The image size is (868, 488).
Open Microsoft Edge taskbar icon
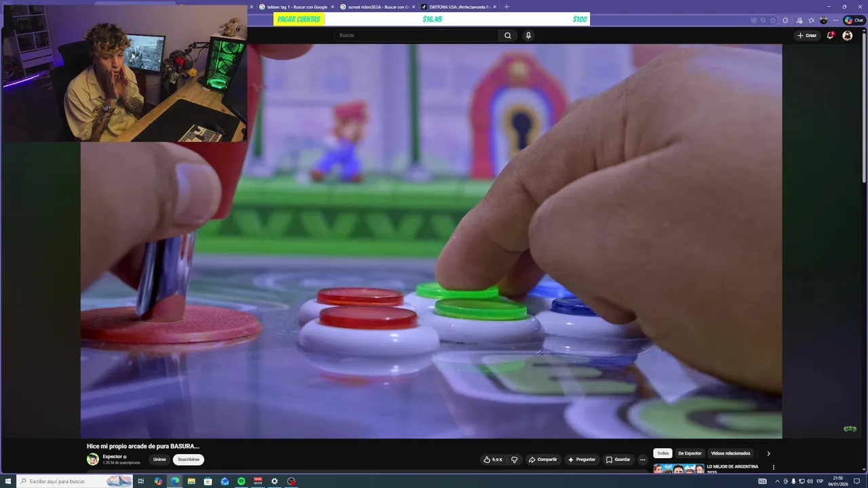(175, 481)
